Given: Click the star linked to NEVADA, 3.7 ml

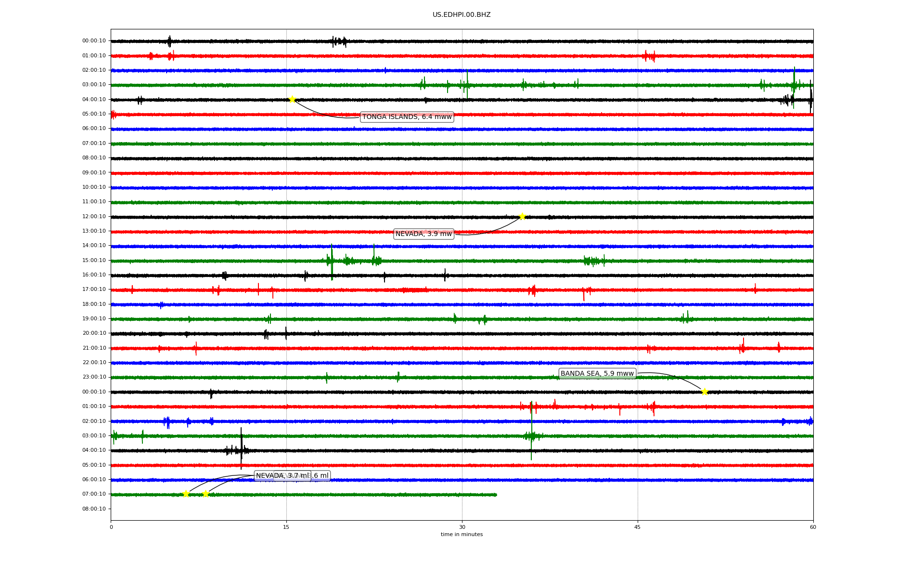Looking at the screenshot, I should click(x=186, y=494).
